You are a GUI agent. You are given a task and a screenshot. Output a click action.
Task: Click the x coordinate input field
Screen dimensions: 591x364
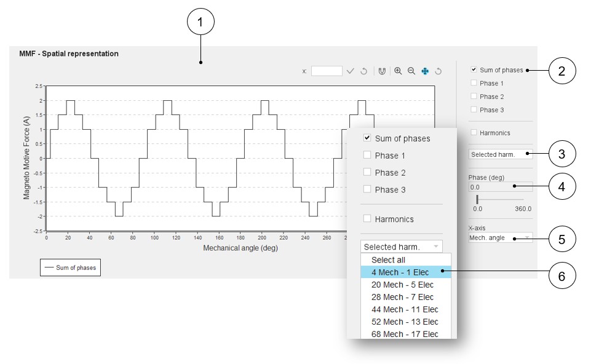tap(327, 71)
